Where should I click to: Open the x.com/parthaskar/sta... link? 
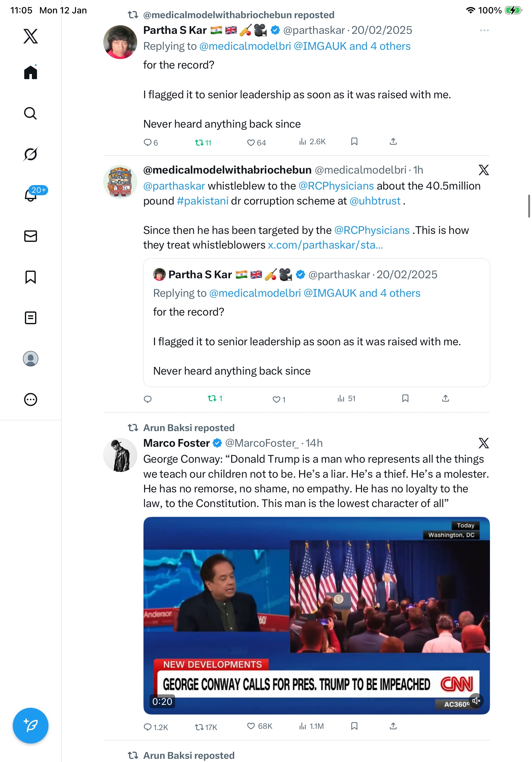click(325, 245)
